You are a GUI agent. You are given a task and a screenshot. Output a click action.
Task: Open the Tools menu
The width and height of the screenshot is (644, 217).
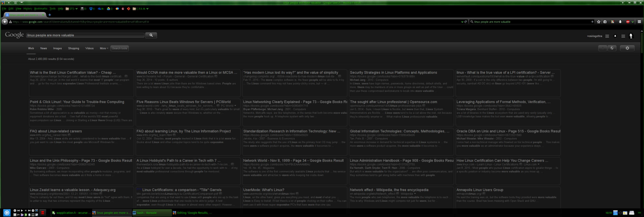[53, 8]
